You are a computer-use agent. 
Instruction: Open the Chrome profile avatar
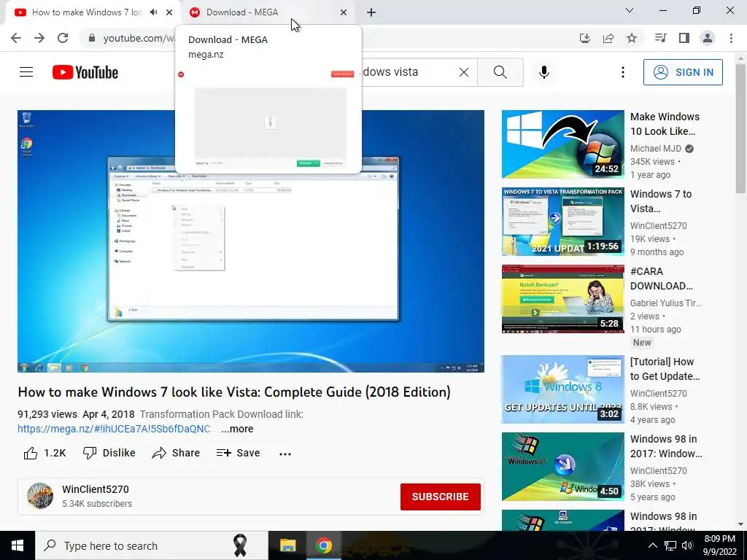[708, 38]
